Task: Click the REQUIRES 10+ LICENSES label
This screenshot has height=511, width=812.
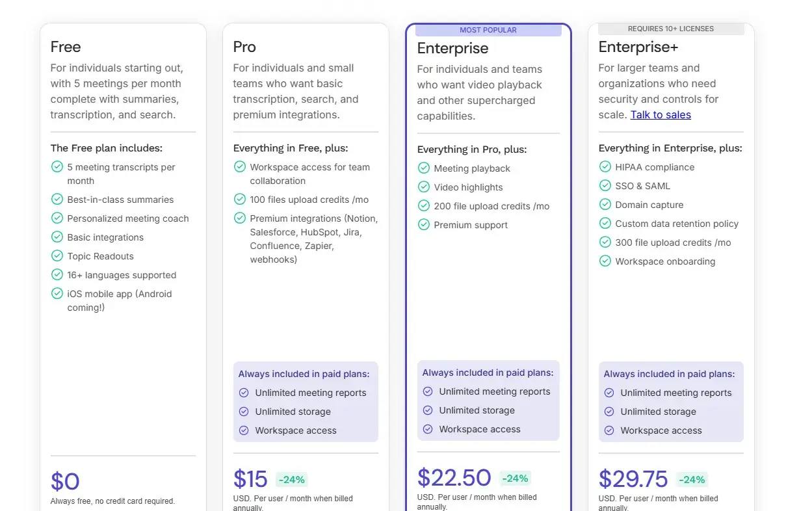Action: pos(670,29)
